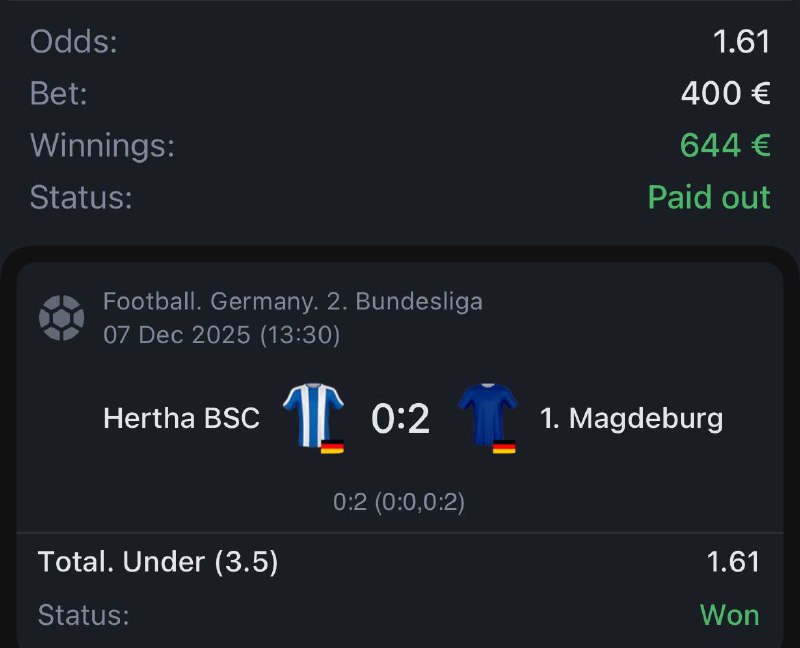Screen dimensions: 800x648
Task: Click the 400 € bet amount
Action: click(724, 93)
